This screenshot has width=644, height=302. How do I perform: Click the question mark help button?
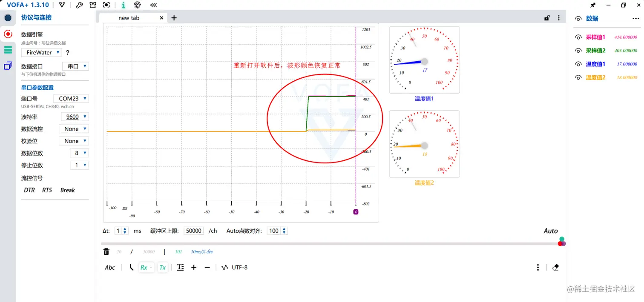(x=67, y=52)
